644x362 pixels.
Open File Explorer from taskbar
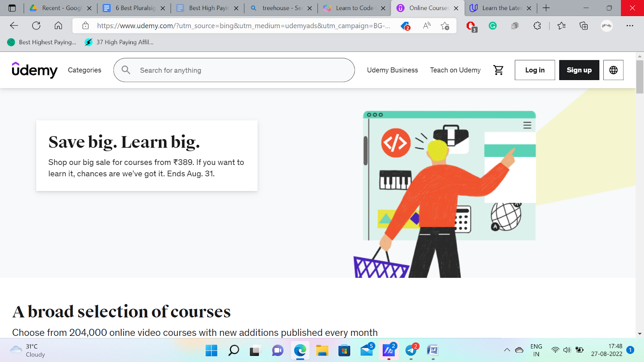(322, 351)
